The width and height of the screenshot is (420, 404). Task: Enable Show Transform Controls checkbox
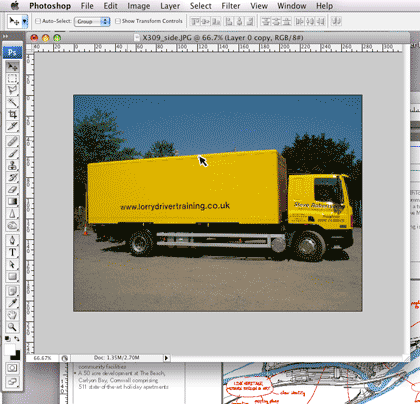[x=118, y=21]
